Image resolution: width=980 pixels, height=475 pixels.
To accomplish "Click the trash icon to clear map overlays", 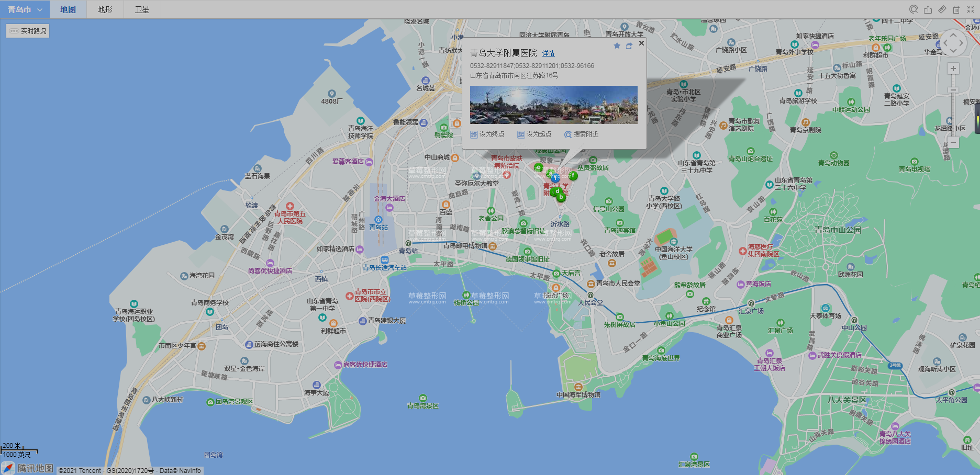I will point(956,9).
